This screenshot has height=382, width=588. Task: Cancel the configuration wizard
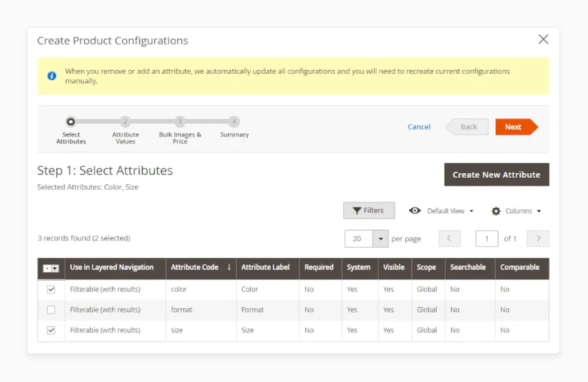419,127
